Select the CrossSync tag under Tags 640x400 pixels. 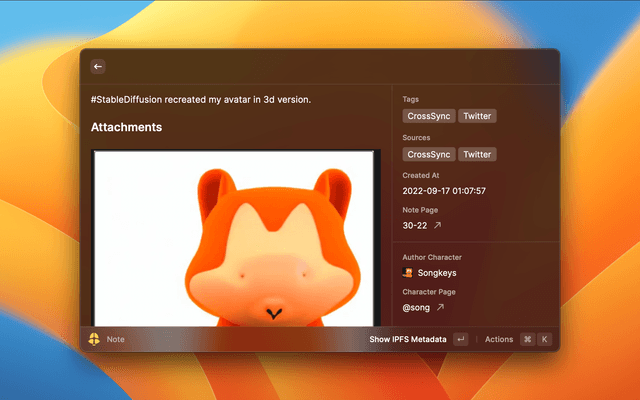point(429,116)
